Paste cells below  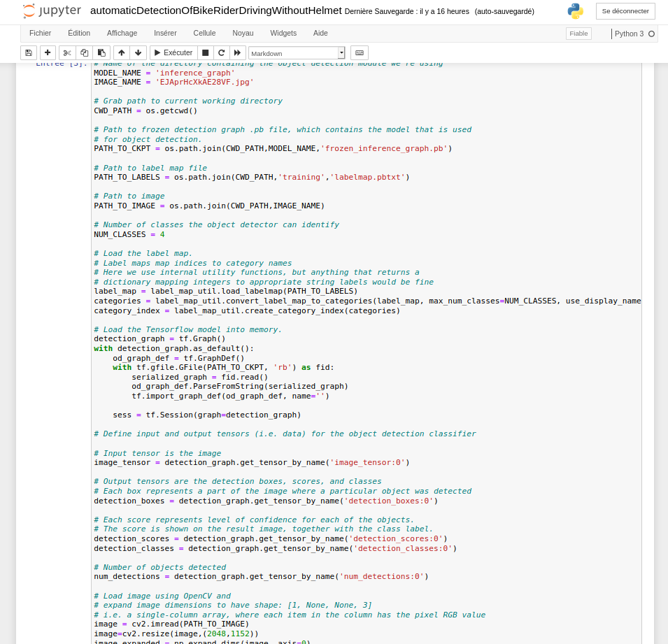click(101, 53)
